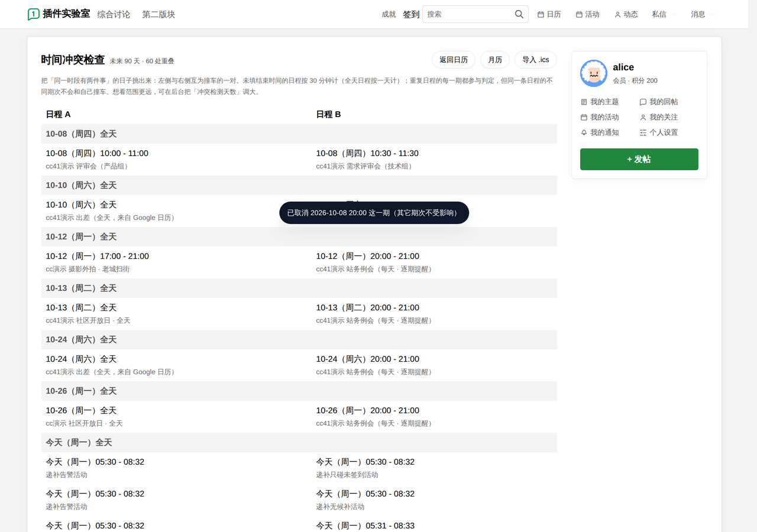
Task: Switch to the 综合讨论 board
Action: 114,14
